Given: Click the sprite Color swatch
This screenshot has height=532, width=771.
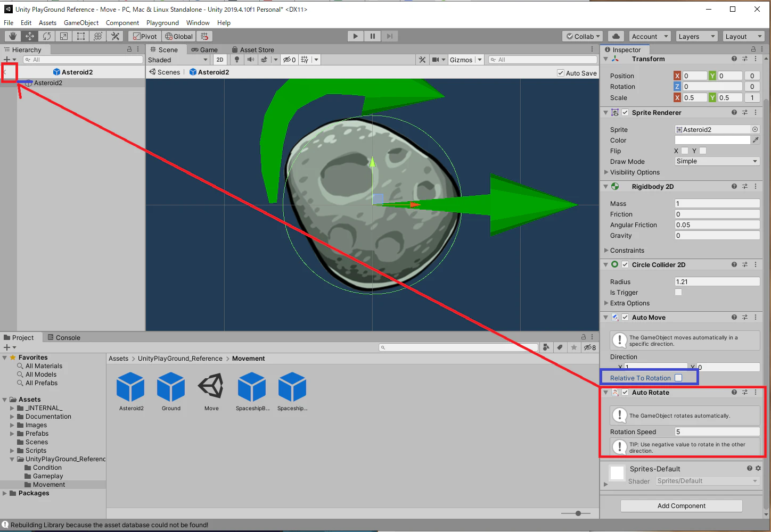Looking at the screenshot, I should pyautogui.click(x=712, y=140).
